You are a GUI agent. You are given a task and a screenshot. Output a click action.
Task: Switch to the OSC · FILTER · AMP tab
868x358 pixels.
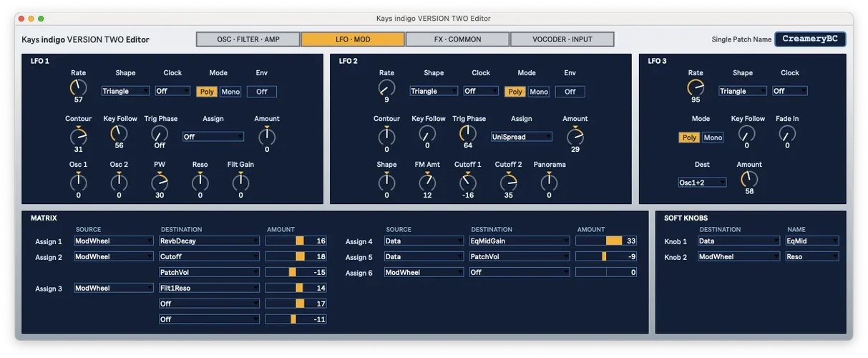coord(248,39)
